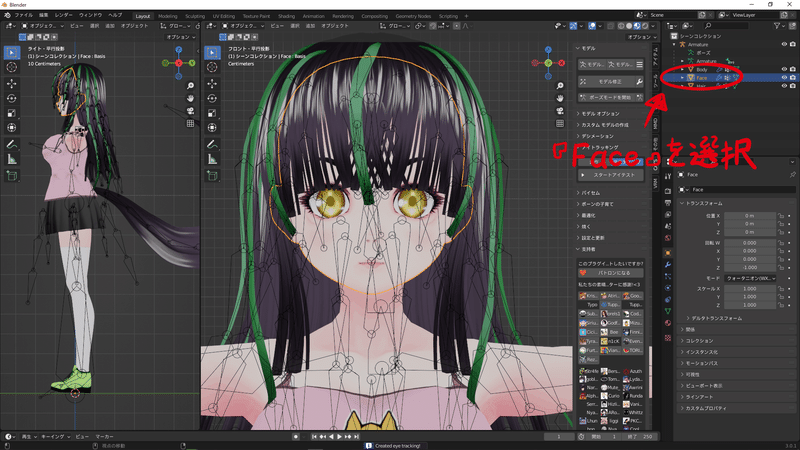This screenshot has width=800, height=450.
Task: Open the Object properties tab
Action: coord(668,253)
